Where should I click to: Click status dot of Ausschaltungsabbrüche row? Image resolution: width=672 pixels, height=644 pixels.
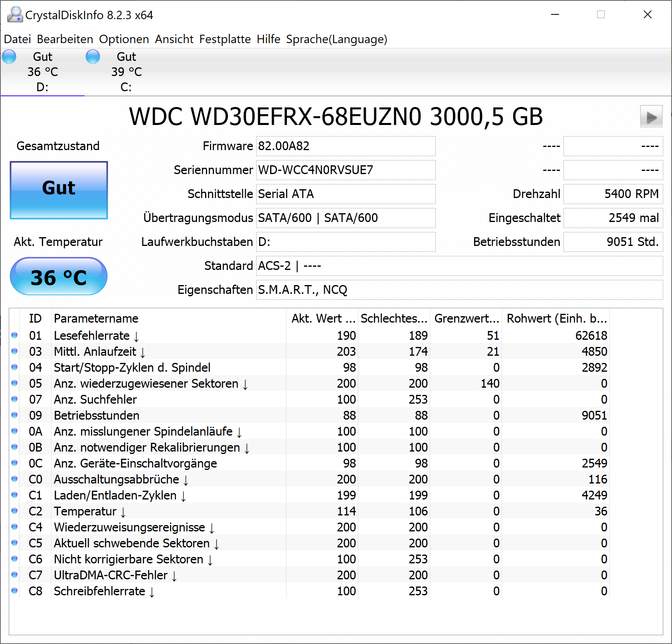coord(14,479)
